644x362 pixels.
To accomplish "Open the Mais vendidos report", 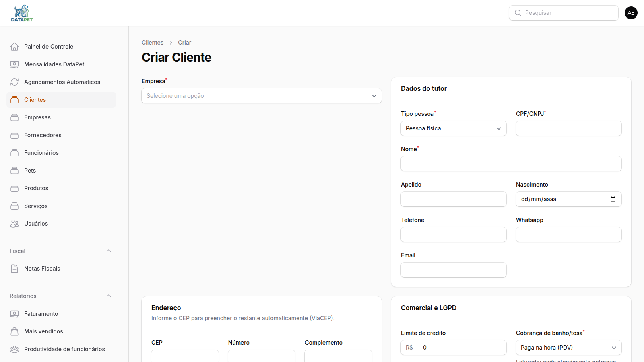I will (x=61, y=331).
